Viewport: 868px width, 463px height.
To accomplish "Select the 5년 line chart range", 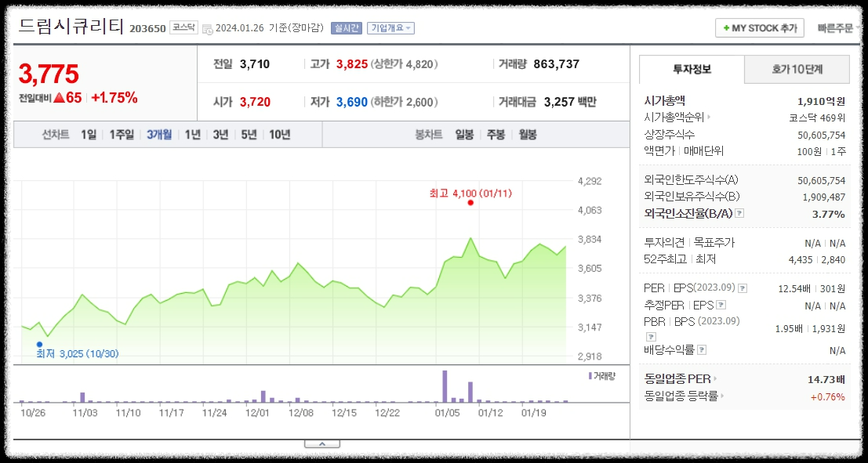I will (x=249, y=135).
